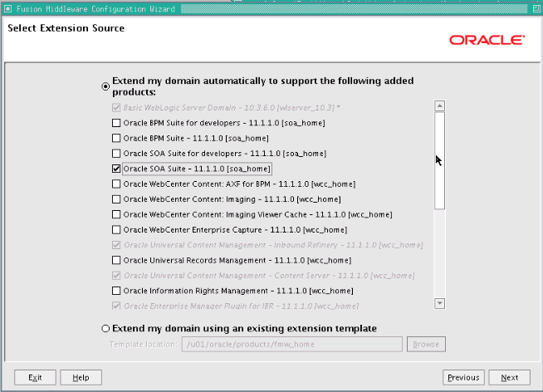Click 'Content Server' greyed row text
The image size is (543, 392).
click(x=269, y=276)
